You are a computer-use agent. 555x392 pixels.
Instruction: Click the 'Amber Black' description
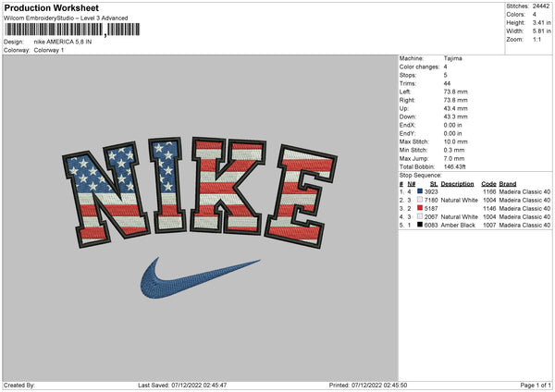tap(458, 225)
